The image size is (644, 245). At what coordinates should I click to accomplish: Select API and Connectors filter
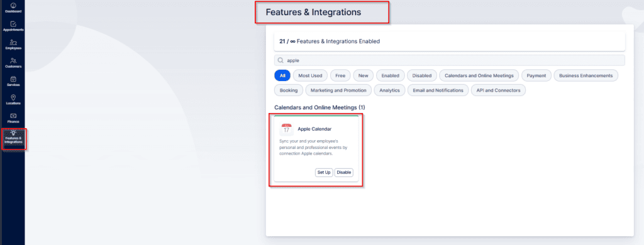(498, 90)
